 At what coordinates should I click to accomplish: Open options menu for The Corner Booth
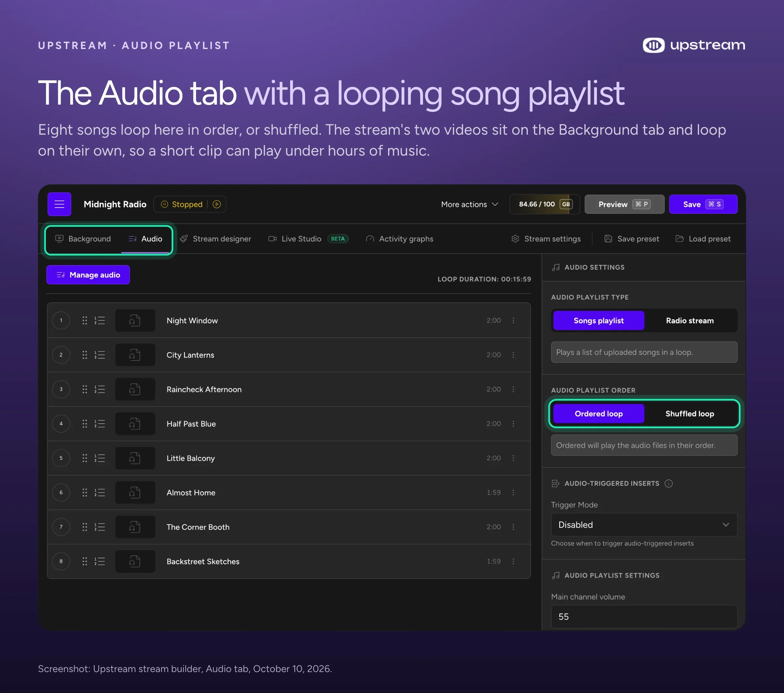(x=513, y=527)
